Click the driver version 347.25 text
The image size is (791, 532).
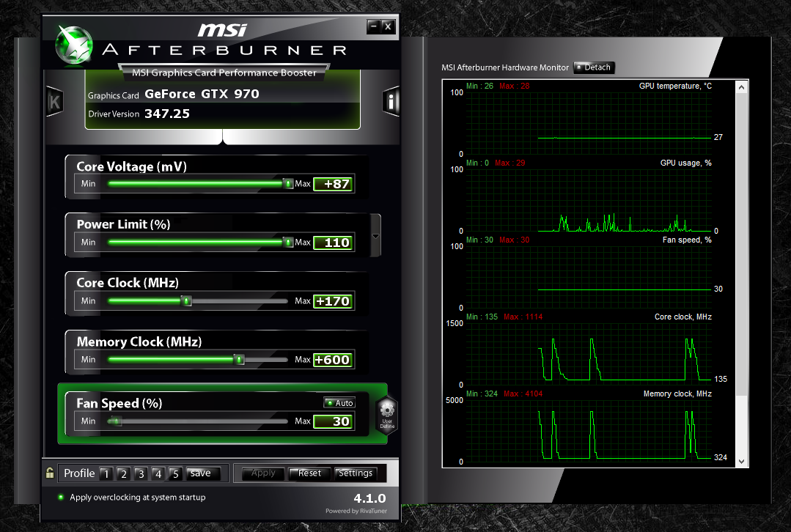(167, 114)
